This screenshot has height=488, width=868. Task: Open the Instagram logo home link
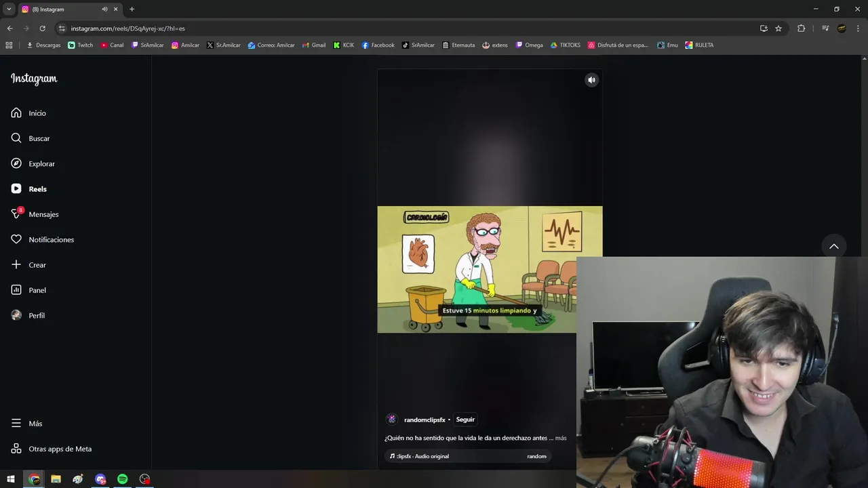(x=34, y=79)
